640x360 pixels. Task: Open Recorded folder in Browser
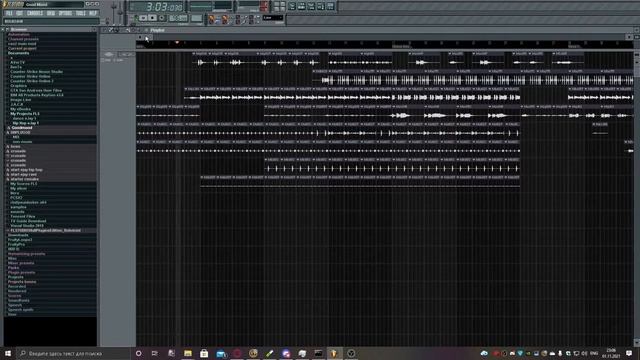(17, 287)
